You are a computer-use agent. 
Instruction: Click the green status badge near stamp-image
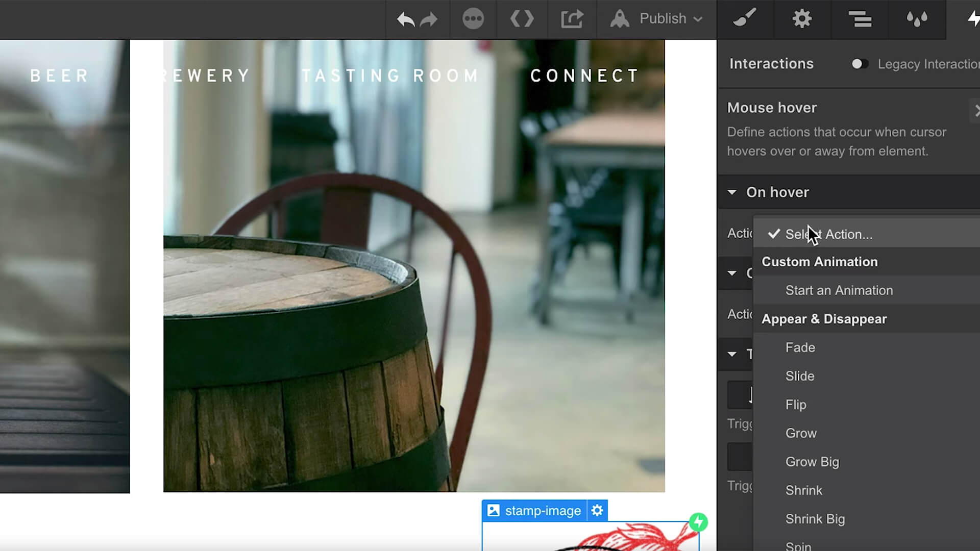coord(699,522)
